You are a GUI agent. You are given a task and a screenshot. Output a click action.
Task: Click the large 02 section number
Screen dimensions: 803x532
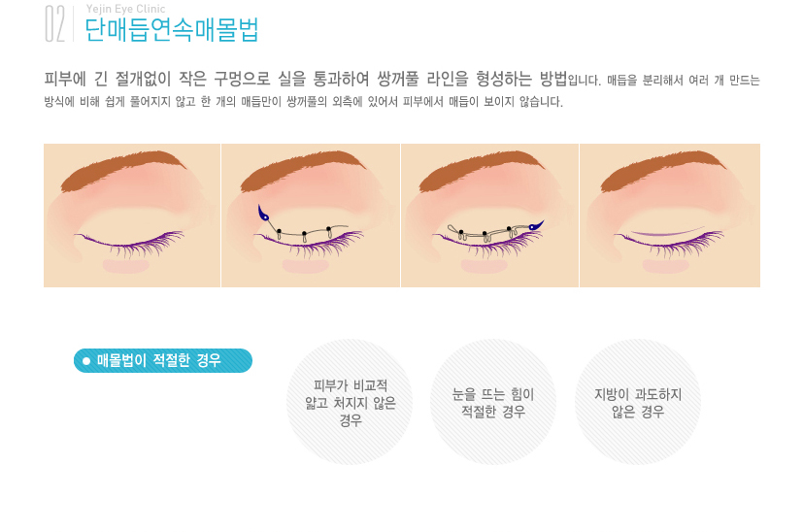[54, 23]
